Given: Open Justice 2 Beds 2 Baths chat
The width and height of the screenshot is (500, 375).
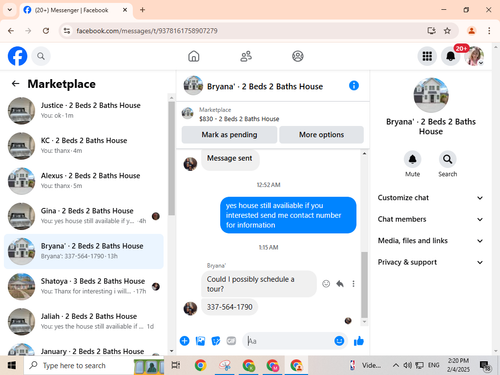Looking at the screenshot, I should tap(84, 110).
